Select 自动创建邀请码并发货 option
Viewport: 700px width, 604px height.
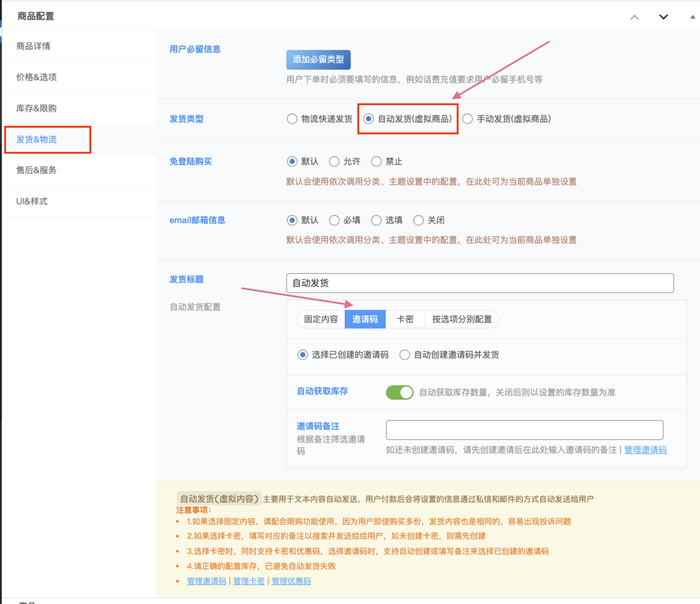(404, 355)
